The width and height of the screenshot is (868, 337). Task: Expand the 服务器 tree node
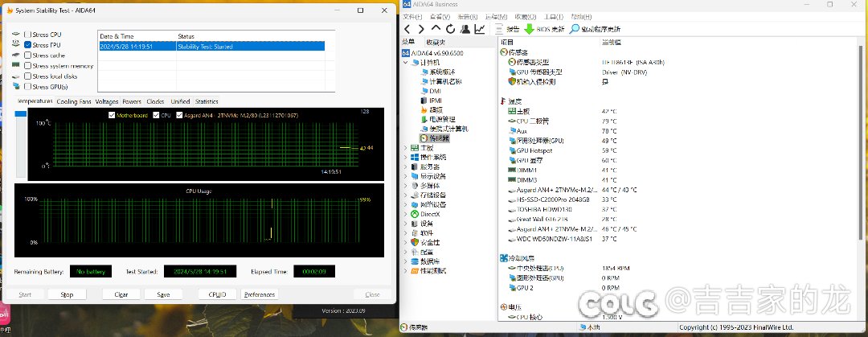click(406, 166)
